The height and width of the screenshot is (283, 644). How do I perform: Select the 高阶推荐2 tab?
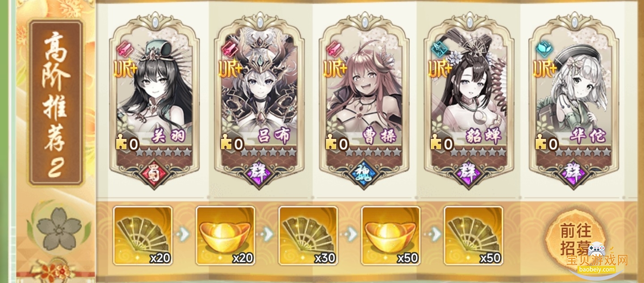(56, 103)
